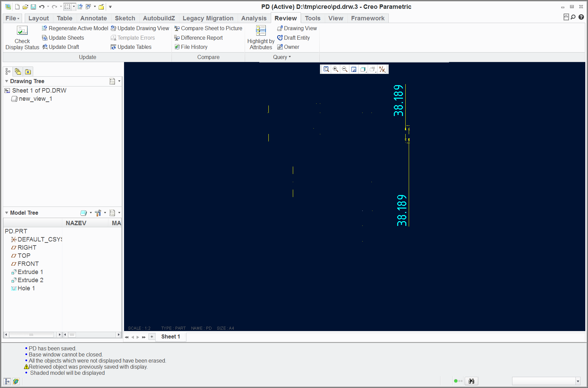Open Drawing Tree settings list icon

[113, 81]
